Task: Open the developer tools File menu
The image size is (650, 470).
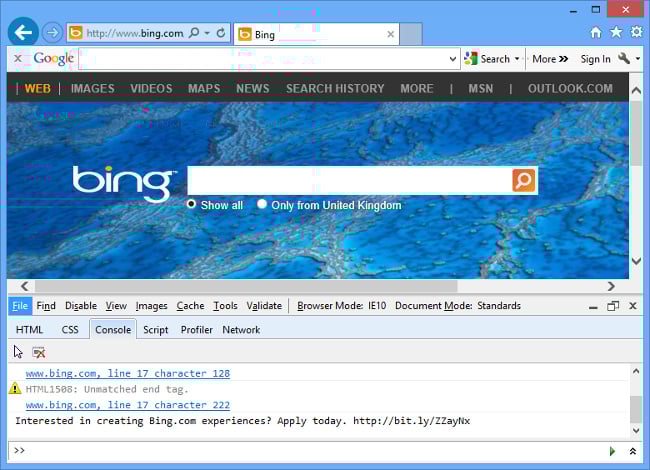Action: [20, 306]
